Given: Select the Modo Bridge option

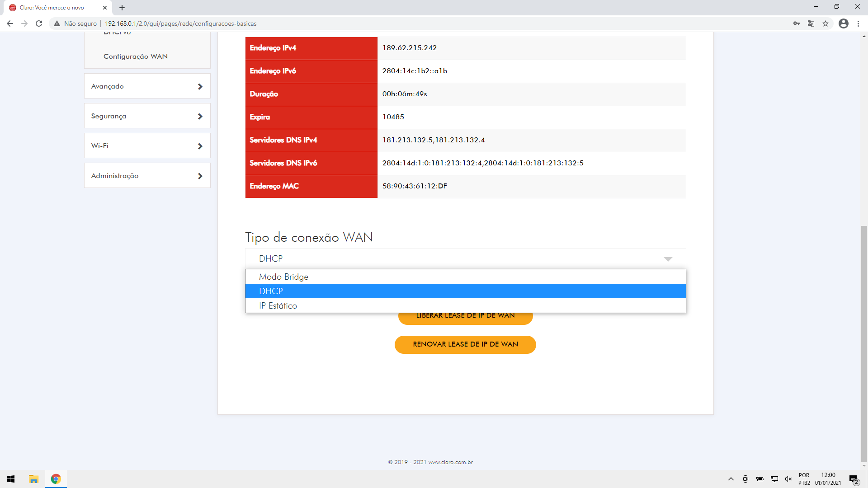Looking at the screenshot, I should point(466,277).
